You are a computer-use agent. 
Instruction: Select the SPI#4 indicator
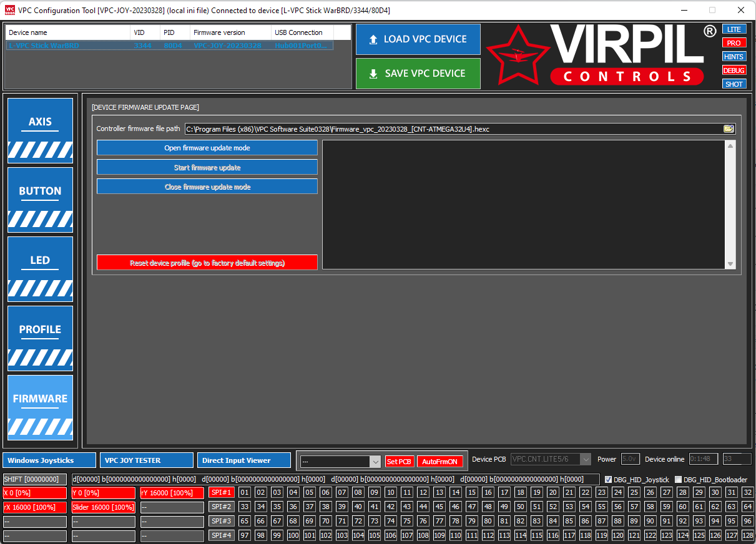point(222,536)
